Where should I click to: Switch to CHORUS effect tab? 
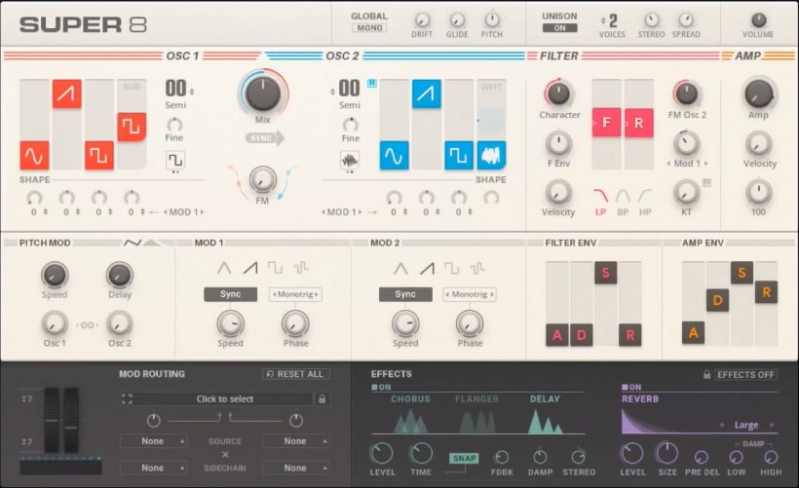[x=410, y=399]
